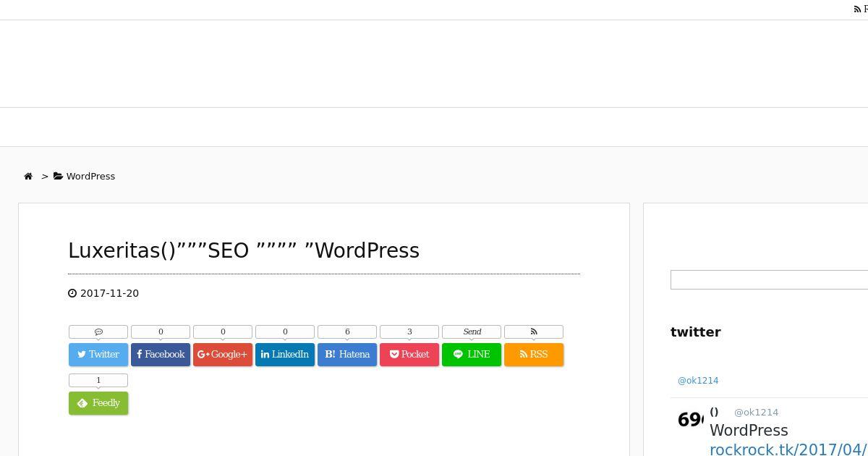The width and height of the screenshot is (868, 456).
Task: Bookmark the post on Hatena
Action: coord(347,355)
